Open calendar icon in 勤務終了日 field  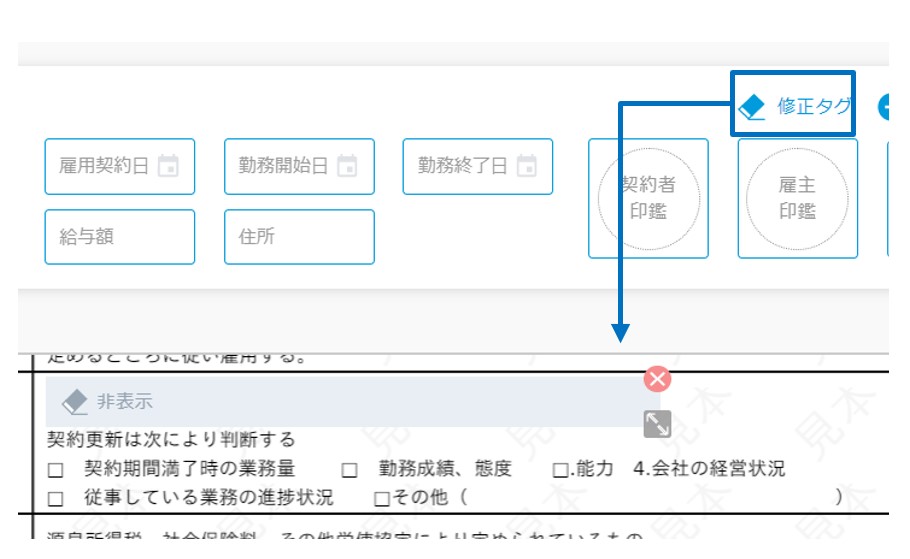(x=526, y=165)
